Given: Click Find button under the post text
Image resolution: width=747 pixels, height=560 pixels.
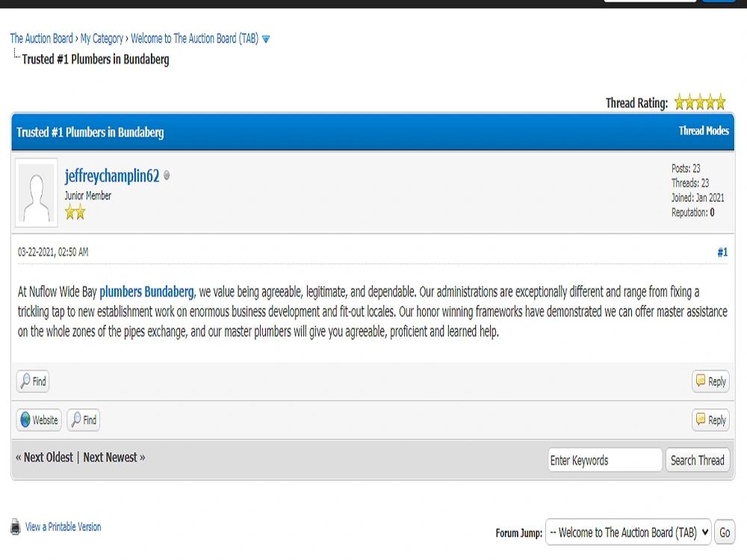Looking at the screenshot, I should click(33, 381).
